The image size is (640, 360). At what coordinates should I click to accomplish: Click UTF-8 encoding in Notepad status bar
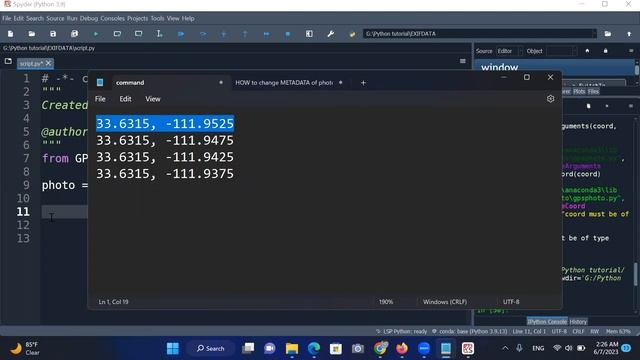pyautogui.click(x=511, y=302)
